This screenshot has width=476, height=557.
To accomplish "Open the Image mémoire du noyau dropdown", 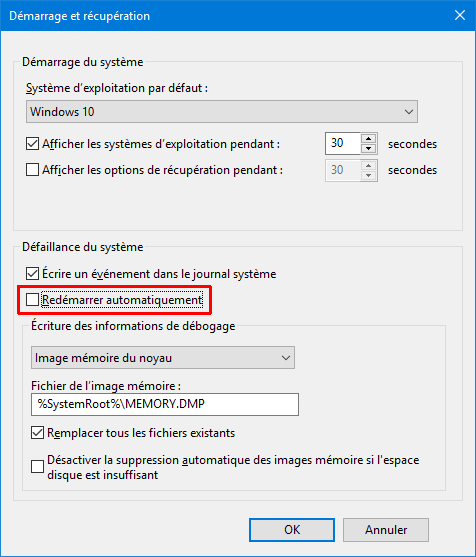I will [x=163, y=358].
